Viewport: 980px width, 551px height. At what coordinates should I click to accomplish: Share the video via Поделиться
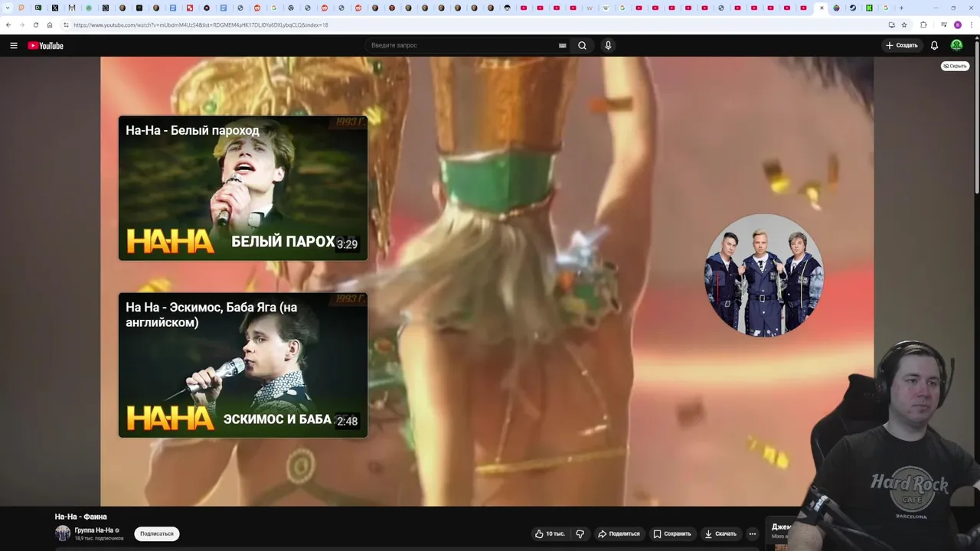tap(619, 533)
